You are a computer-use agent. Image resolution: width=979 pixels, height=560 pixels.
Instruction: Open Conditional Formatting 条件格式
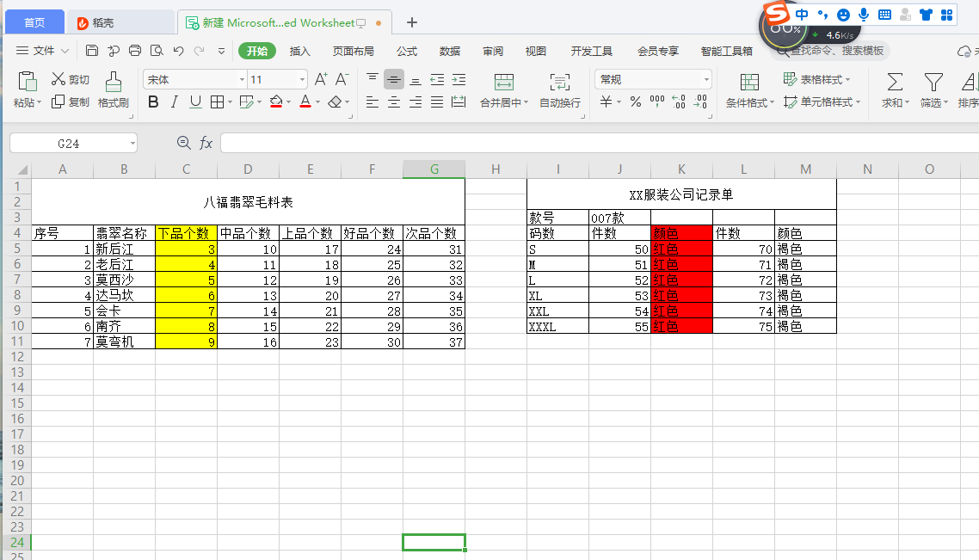(x=749, y=89)
